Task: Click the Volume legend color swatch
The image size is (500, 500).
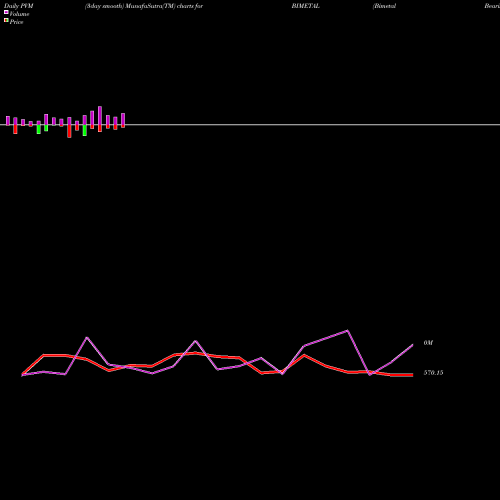Action: point(6,12)
